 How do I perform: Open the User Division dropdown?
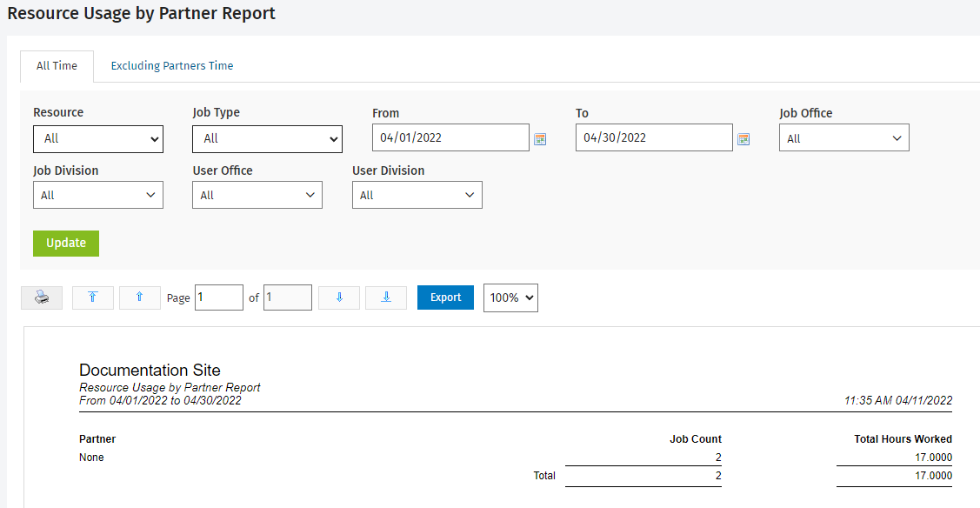click(417, 196)
